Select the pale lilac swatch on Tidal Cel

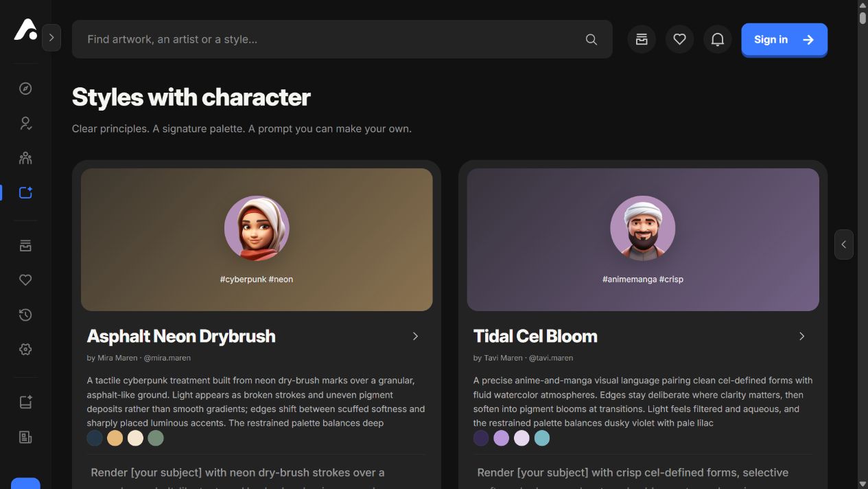coord(521,438)
